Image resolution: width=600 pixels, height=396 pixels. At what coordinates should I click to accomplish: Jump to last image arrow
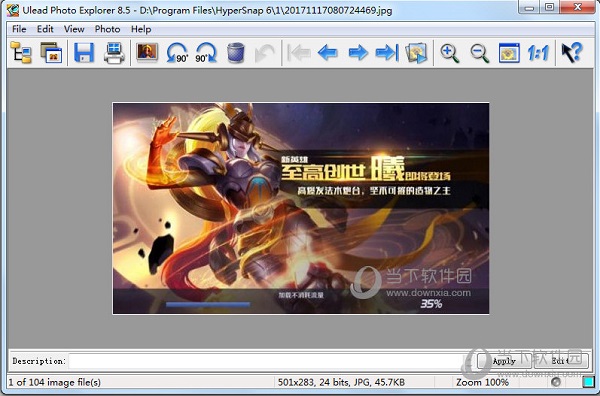tap(387, 52)
